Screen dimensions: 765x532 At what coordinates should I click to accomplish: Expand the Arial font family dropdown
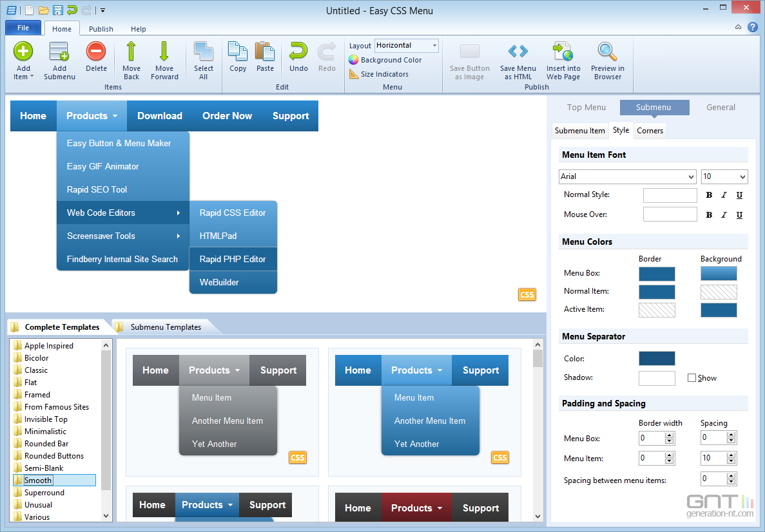click(x=692, y=176)
